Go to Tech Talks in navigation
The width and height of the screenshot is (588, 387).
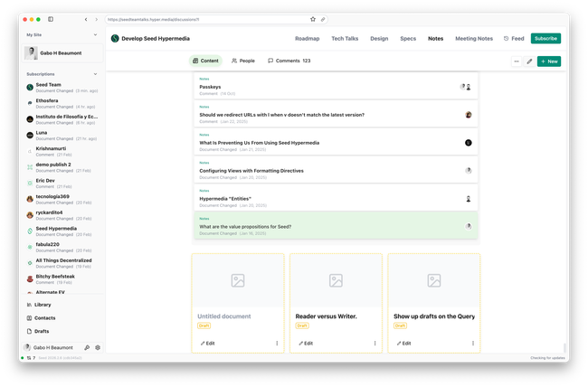tap(345, 39)
